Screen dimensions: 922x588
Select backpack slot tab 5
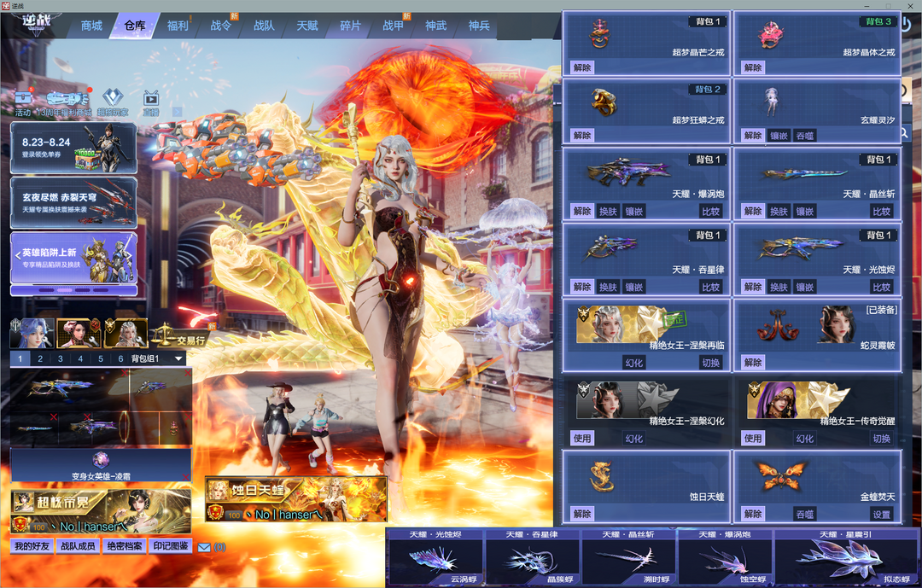(101, 358)
